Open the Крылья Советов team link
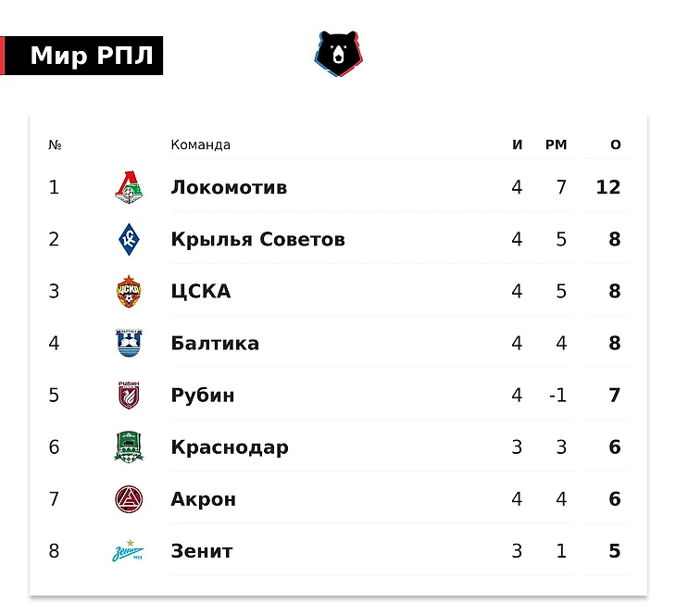This screenshot has width=676, height=616. [257, 240]
